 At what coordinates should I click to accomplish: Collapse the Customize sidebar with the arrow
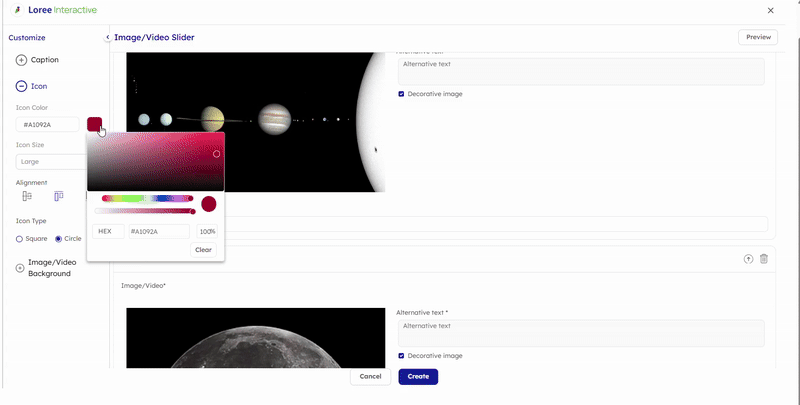click(108, 37)
